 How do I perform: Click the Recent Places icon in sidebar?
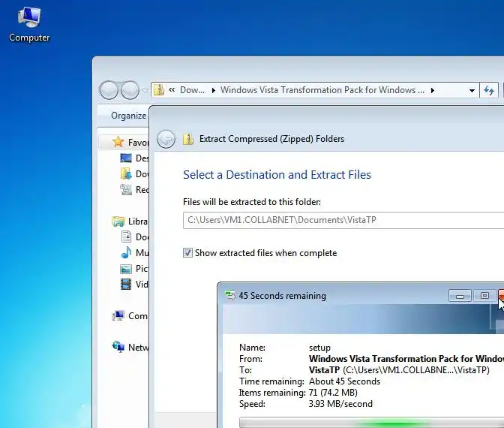pyautogui.click(x=126, y=189)
